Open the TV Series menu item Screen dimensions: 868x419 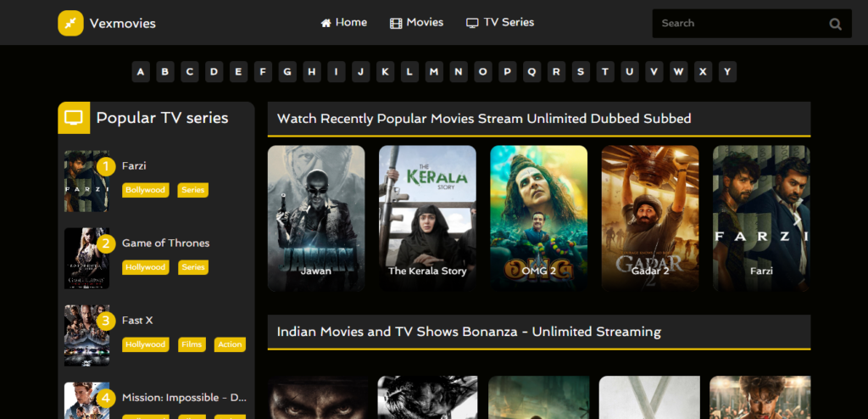500,23
